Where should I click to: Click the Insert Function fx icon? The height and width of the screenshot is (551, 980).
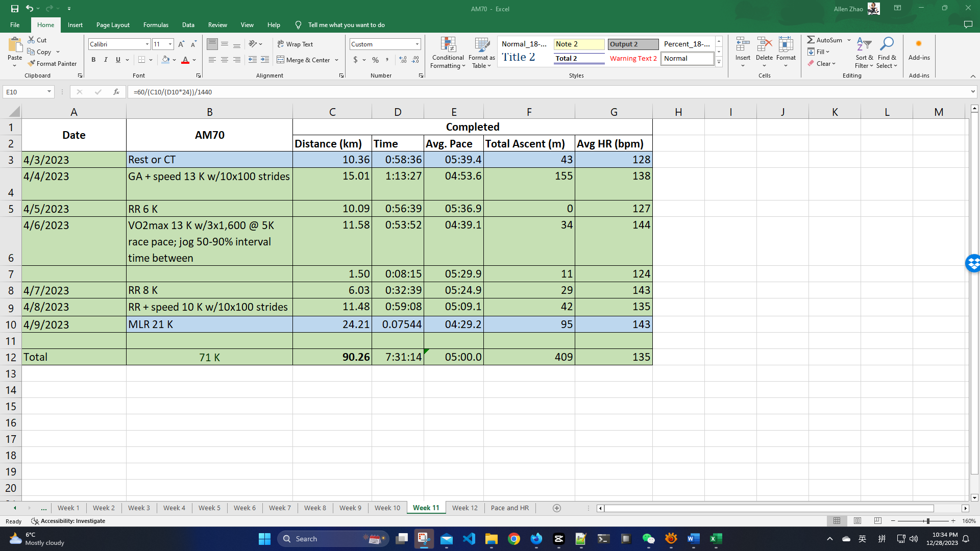pos(116,92)
